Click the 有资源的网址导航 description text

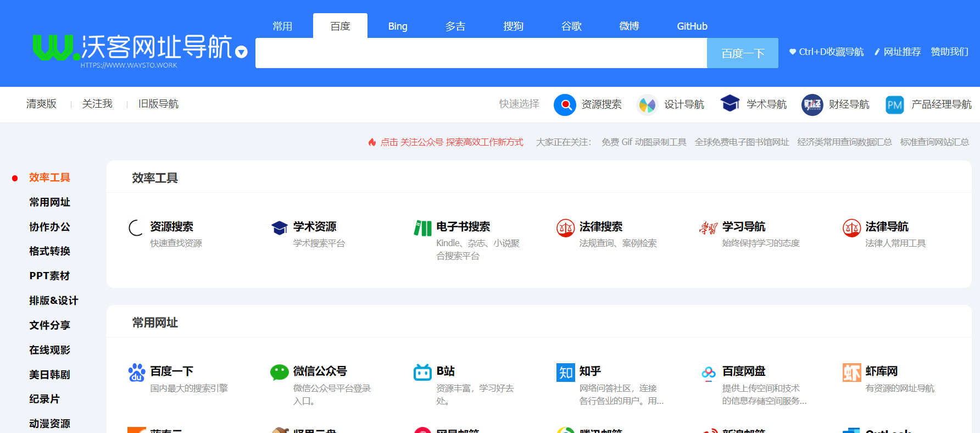900,388
